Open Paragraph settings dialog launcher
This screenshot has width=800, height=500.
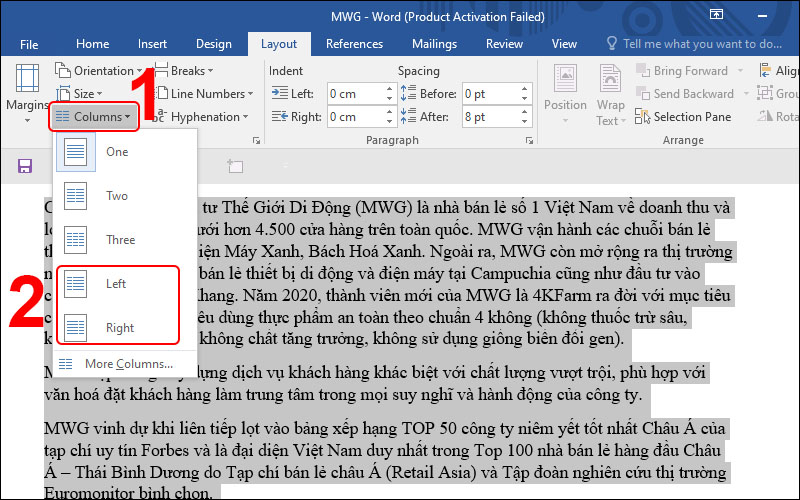click(x=529, y=140)
